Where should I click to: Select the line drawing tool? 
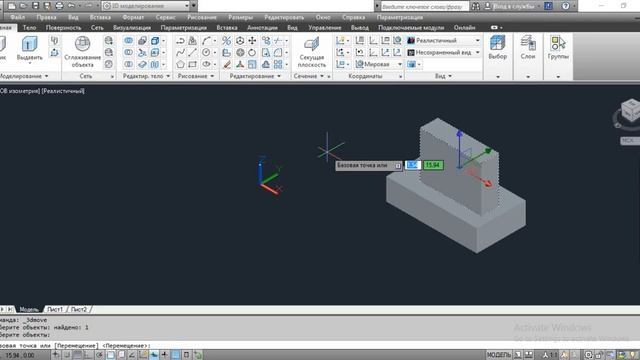pos(193,52)
